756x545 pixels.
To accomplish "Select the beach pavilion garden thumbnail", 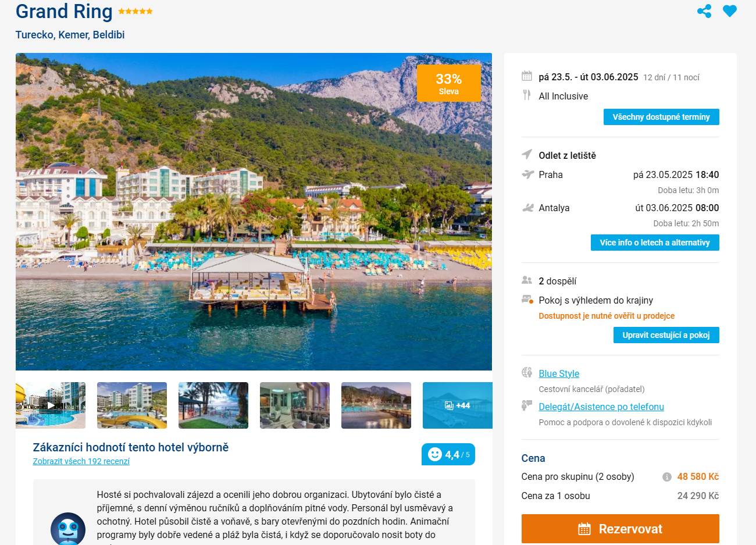I will (213, 405).
